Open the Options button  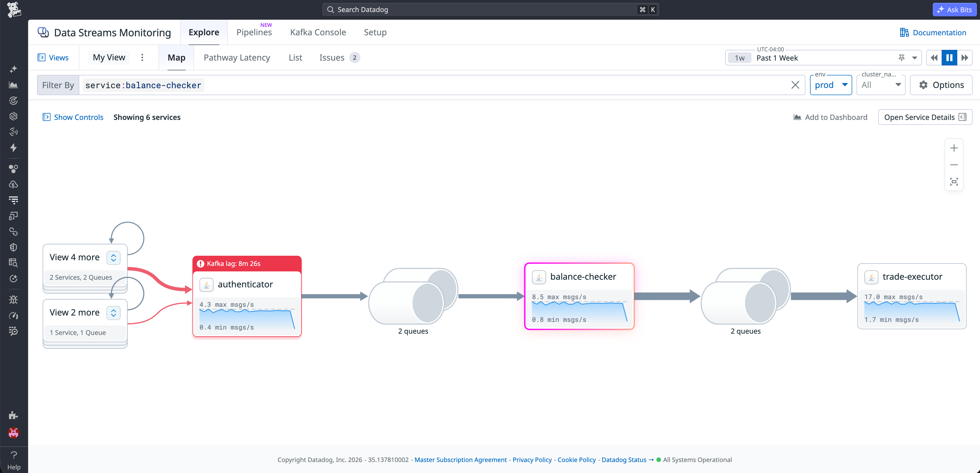[941, 85]
